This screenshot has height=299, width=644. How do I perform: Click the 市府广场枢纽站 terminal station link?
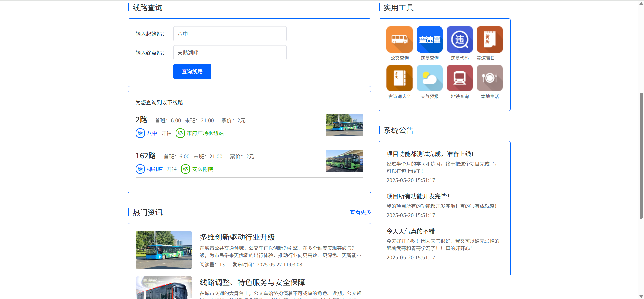click(x=205, y=133)
